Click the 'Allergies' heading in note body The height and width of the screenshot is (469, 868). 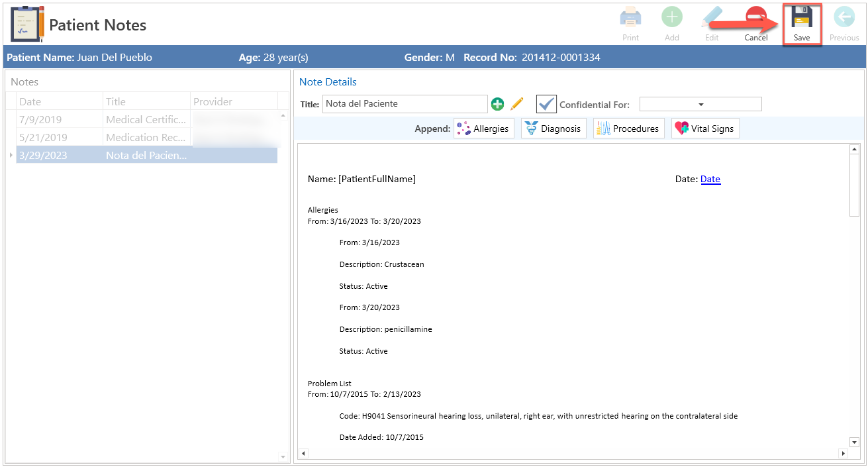(323, 210)
